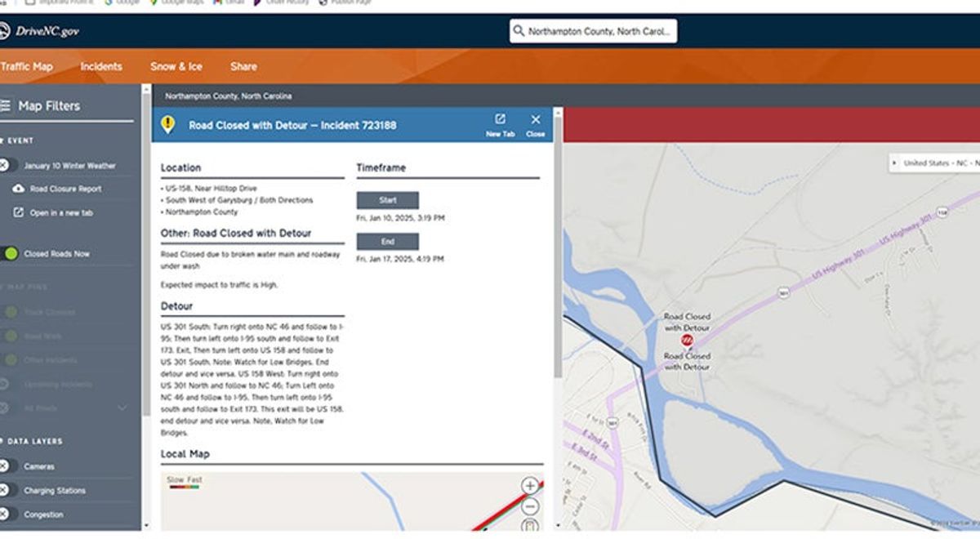The width and height of the screenshot is (980, 539).
Task: Click the Slow Fast speed legend
Action: tap(185, 483)
